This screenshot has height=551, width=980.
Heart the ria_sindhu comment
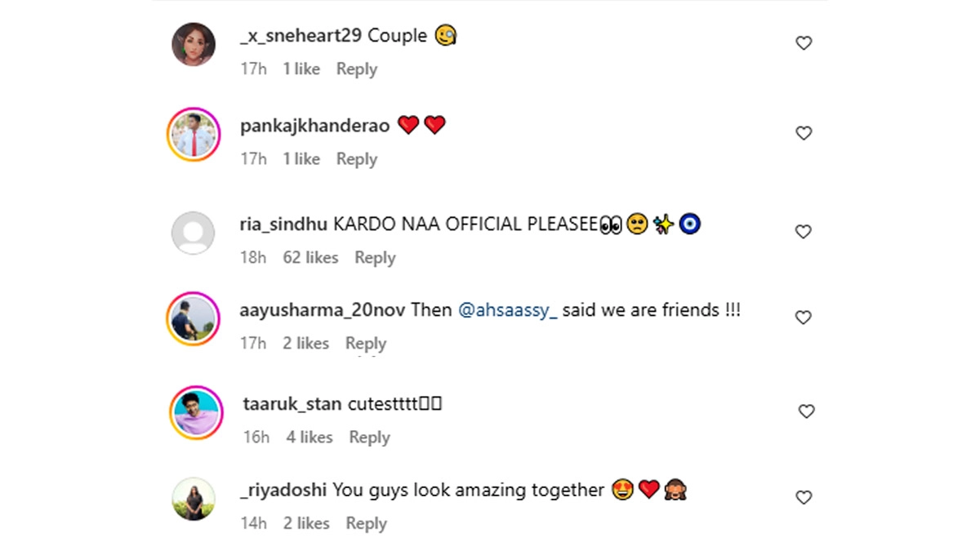click(x=804, y=232)
